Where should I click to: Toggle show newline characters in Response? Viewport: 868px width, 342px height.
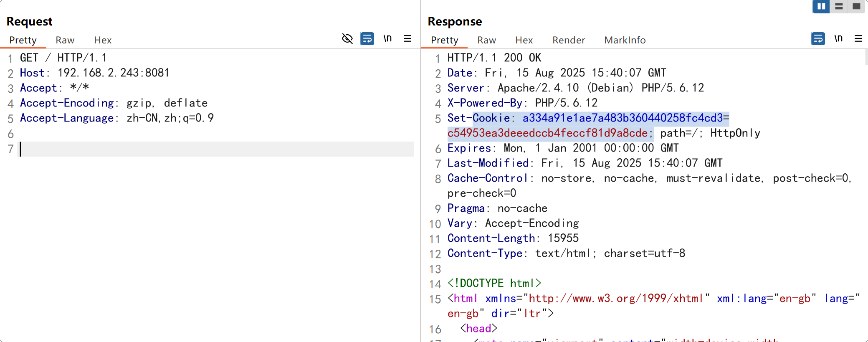pos(838,39)
